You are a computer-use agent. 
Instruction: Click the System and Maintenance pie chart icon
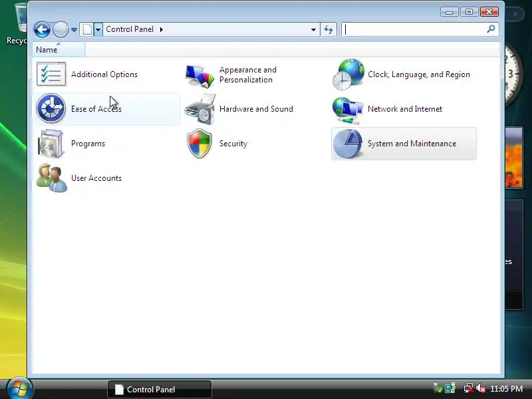[347, 144]
